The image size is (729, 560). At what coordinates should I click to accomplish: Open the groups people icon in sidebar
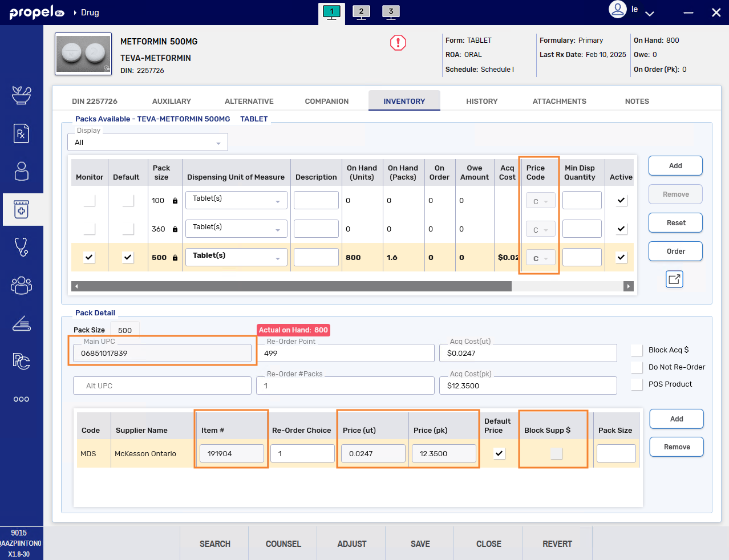(22, 285)
